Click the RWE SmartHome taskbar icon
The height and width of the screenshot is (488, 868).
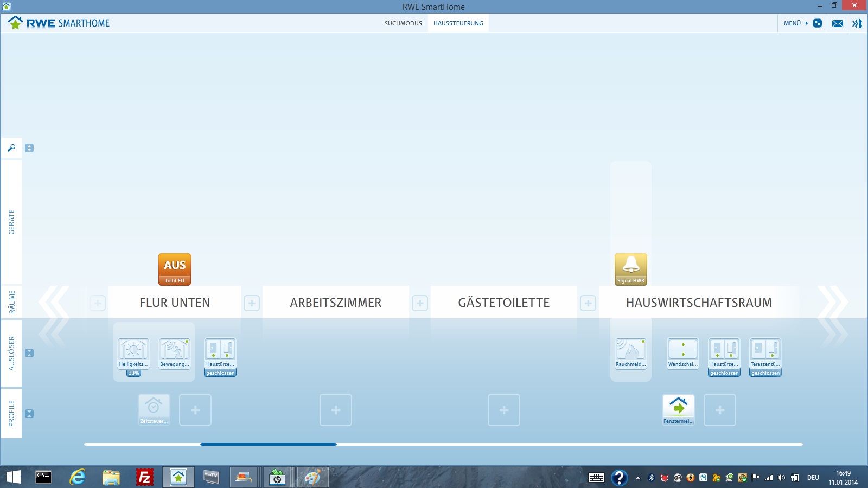pyautogui.click(x=178, y=477)
